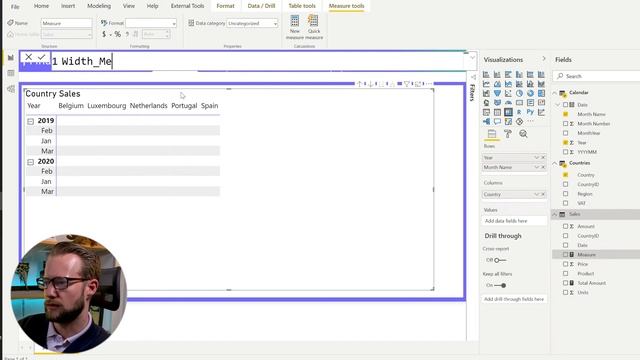Open the Report view from left sidebar
Viewport: 640px width, 360px height.
pos(11,58)
